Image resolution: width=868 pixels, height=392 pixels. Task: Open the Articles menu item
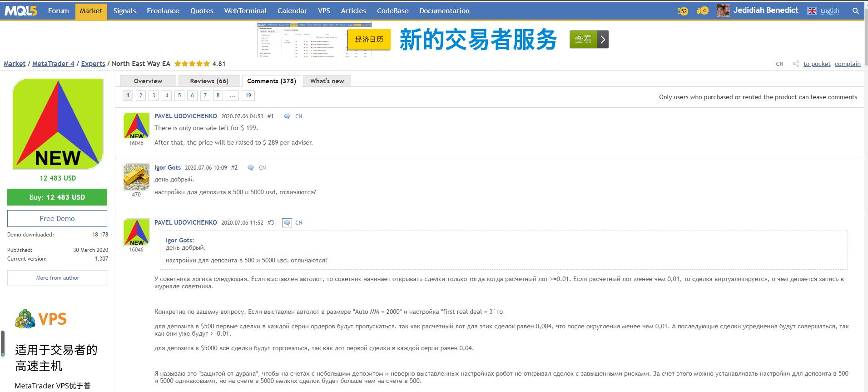coord(353,11)
